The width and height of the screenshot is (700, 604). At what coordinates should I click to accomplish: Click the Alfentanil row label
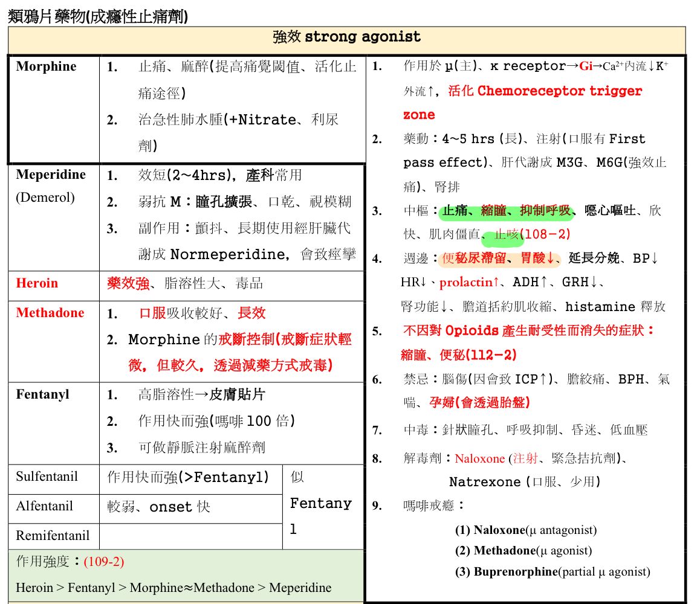point(44,506)
